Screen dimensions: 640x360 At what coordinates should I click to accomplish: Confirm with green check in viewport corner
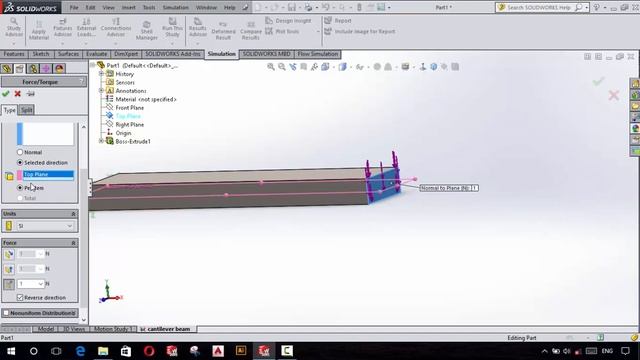coord(598,81)
